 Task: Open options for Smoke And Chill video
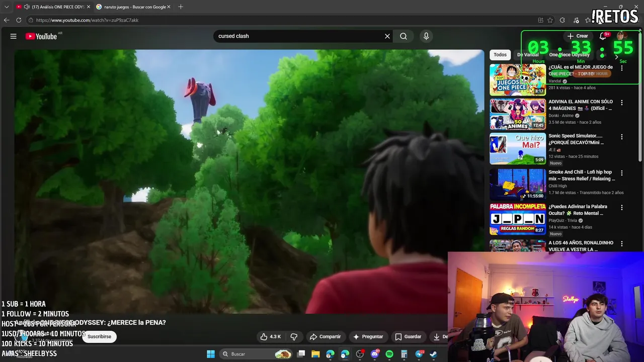pyautogui.click(x=622, y=173)
